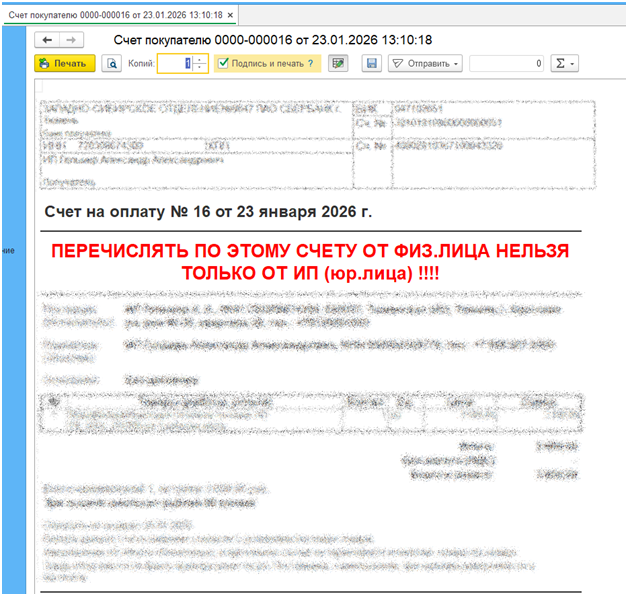628x596 pixels.
Task: Toggle the Подпись и печать checkbox
Action: pos(224,63)
